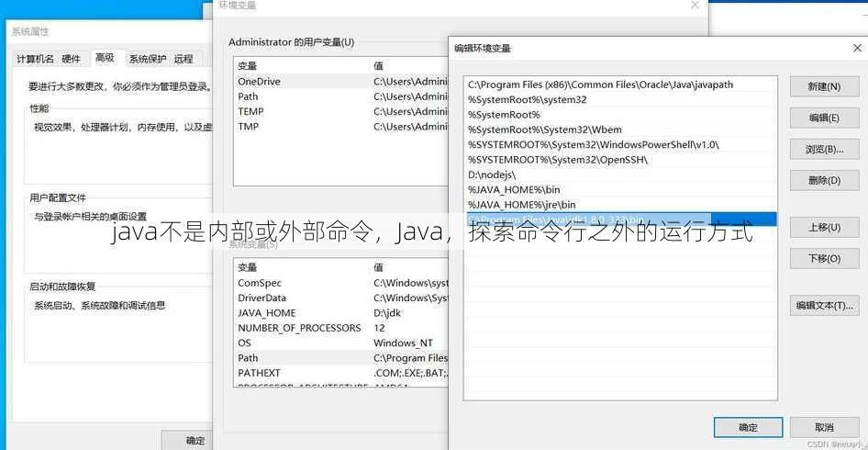Select the System32\OpenSSH\ path entry
The height and width of the screenshot is (450, 868).
point(622,160)
